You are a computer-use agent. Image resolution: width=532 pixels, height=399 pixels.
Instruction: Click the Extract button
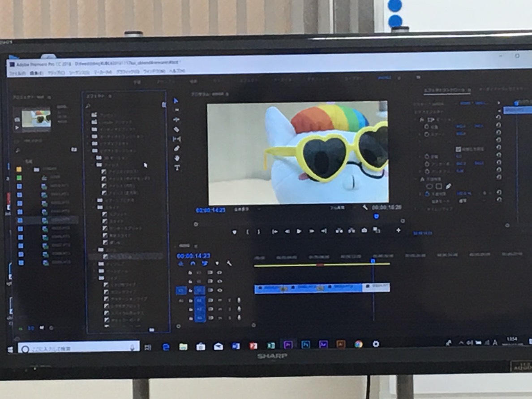pos(352,230)
